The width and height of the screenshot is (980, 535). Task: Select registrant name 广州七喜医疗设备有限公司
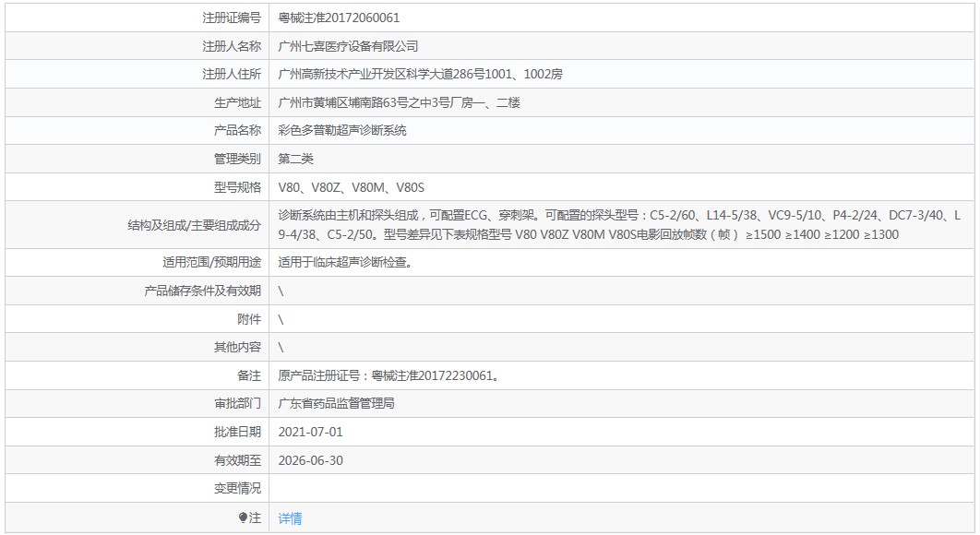pyautogui.click(x=348, y=46)
